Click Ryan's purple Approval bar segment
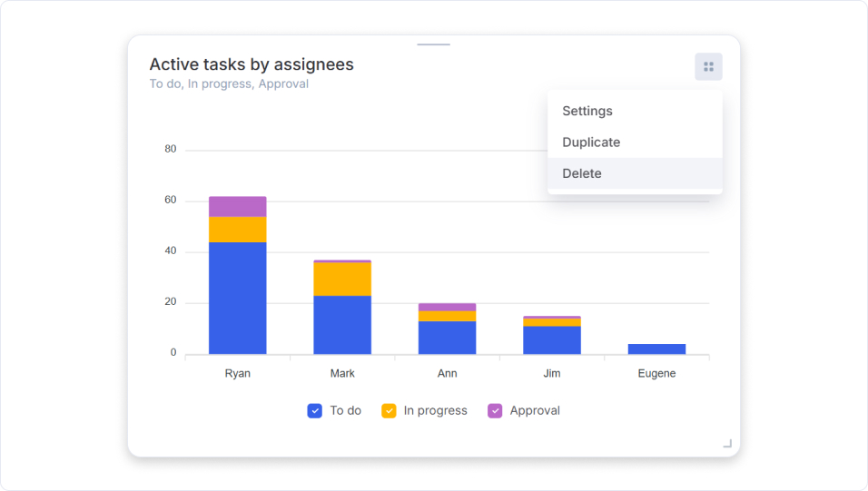 click(237, 206)
